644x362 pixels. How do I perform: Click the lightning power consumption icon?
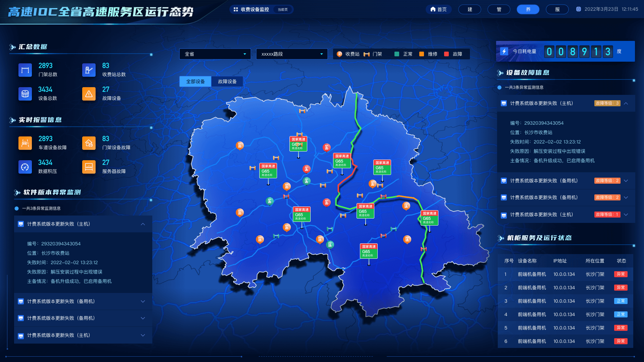pos(504,51)
